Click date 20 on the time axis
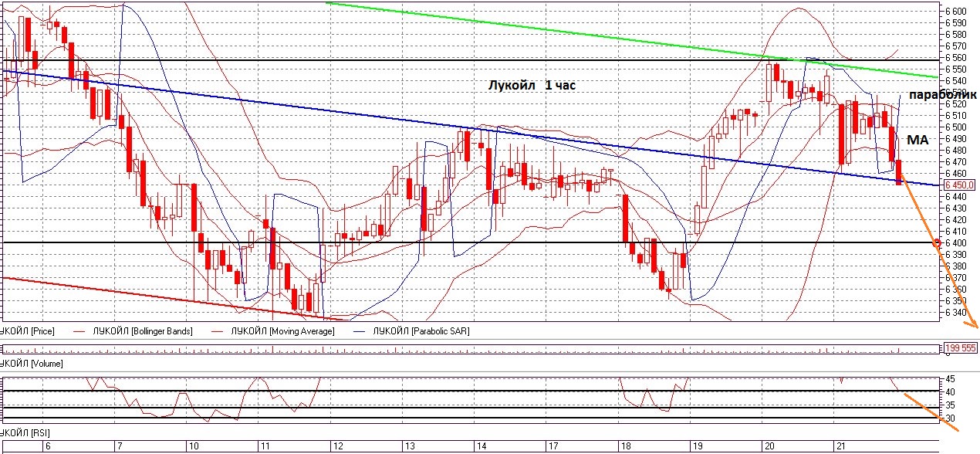The width and height of the screenshot is (980, 454). coord(769,447)
